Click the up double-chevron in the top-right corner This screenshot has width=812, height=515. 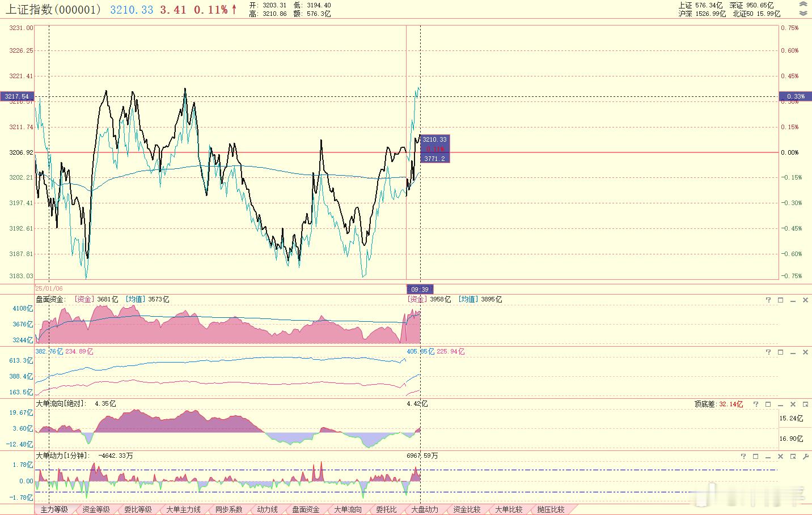[x=803, y=5]
